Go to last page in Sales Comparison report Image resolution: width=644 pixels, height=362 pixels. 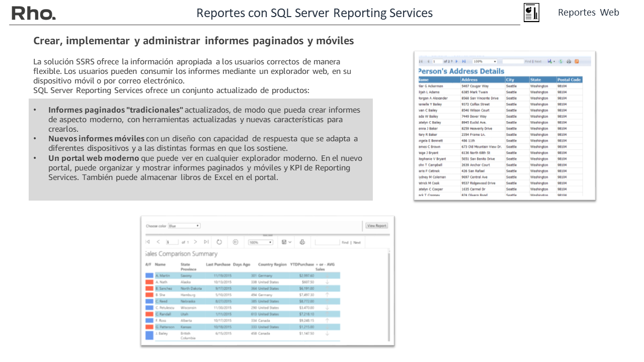(x=206, y=242)
